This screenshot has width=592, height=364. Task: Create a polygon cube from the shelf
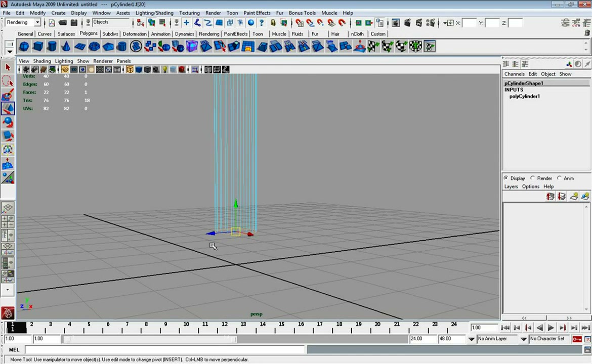click(38, 47)
